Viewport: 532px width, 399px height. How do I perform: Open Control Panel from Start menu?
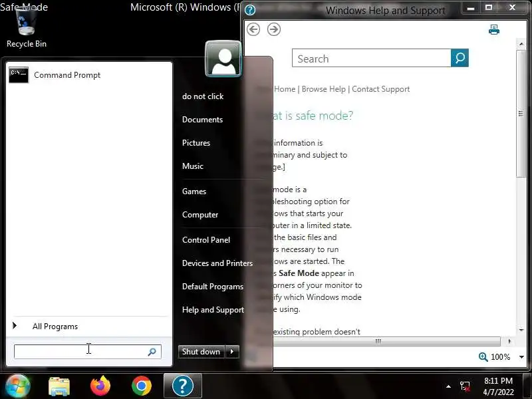click(206, 240)
